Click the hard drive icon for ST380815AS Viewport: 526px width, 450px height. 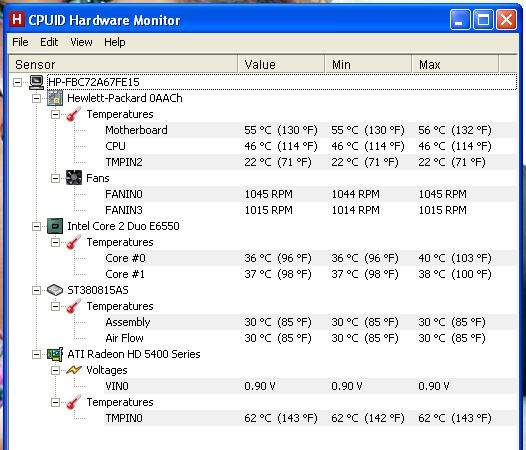[55, 290]
